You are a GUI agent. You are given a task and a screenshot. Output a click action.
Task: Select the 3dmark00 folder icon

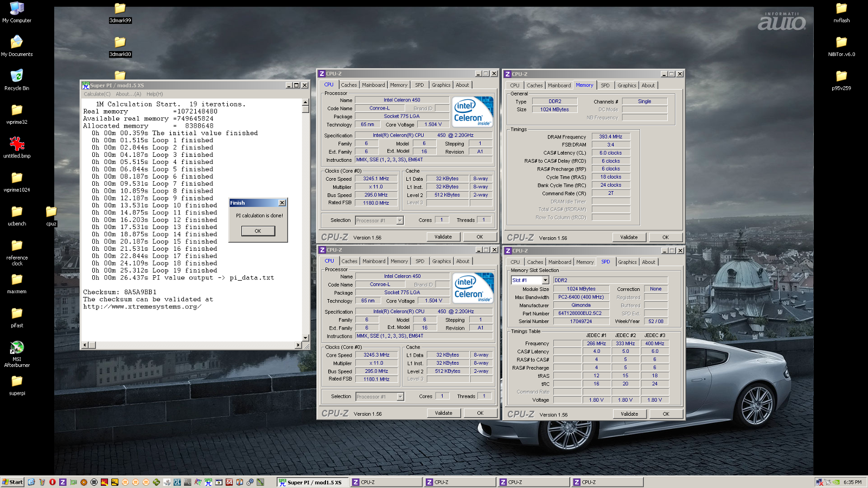pyautogui.click(x=120, y=46)
